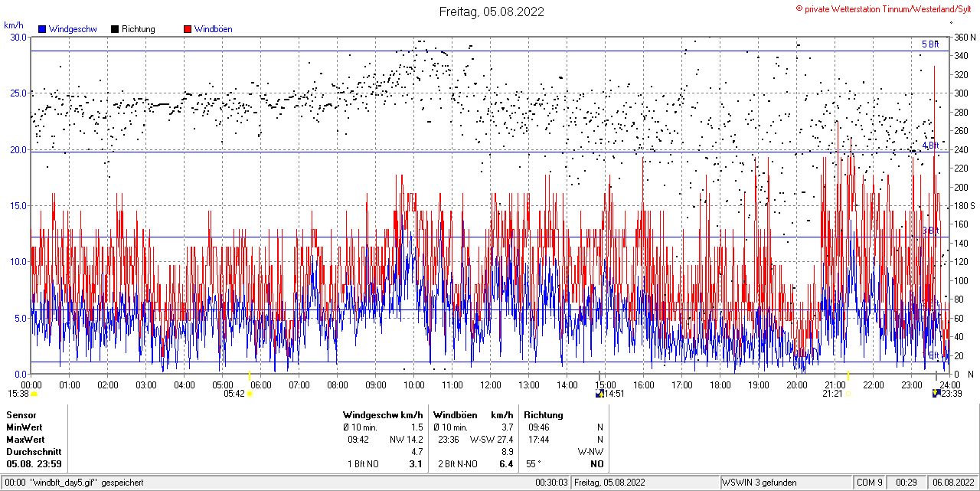Click the 06.08.2022 date in status bar
The height and width of the screenshot is (491, 980).
952,483
